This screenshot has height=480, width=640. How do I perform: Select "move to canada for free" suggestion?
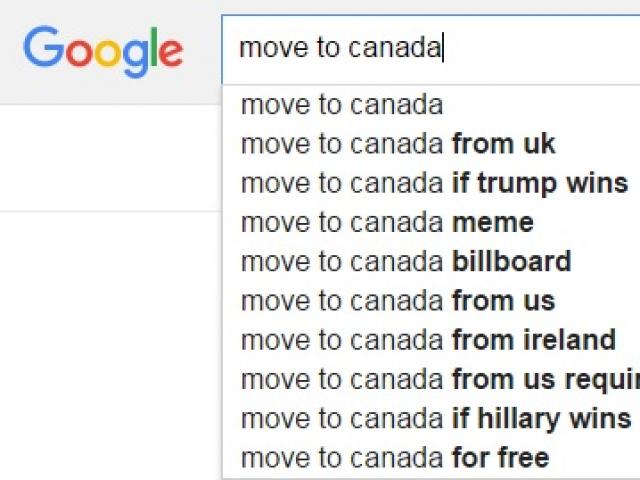[395, 458]
